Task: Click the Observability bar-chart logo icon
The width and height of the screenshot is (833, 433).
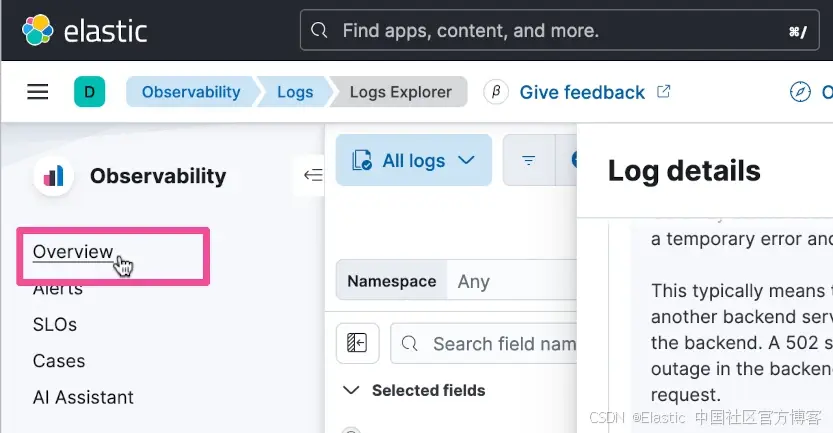Action: pos(53,176)
